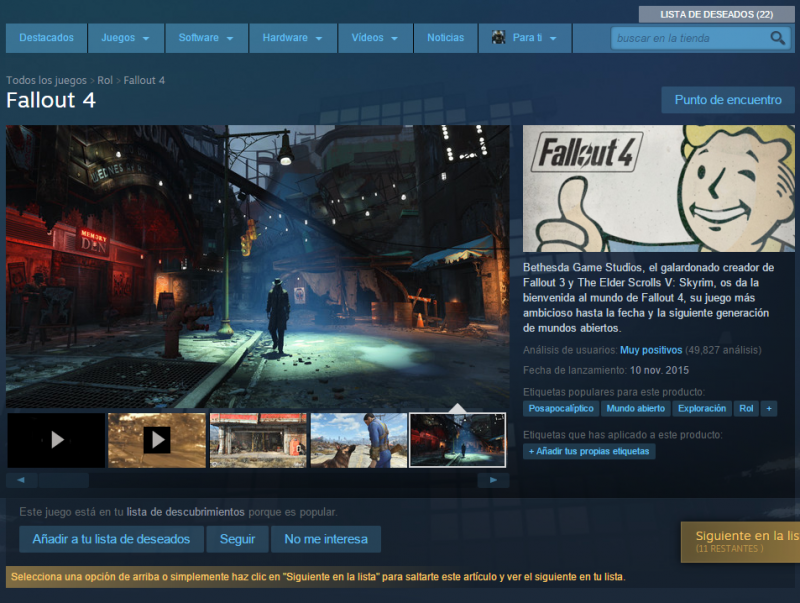Image resolution: width=800 pixels, height=603 pixels.
Task: Click the plus button beside the Rol tag
Action: tap(769, 409)
